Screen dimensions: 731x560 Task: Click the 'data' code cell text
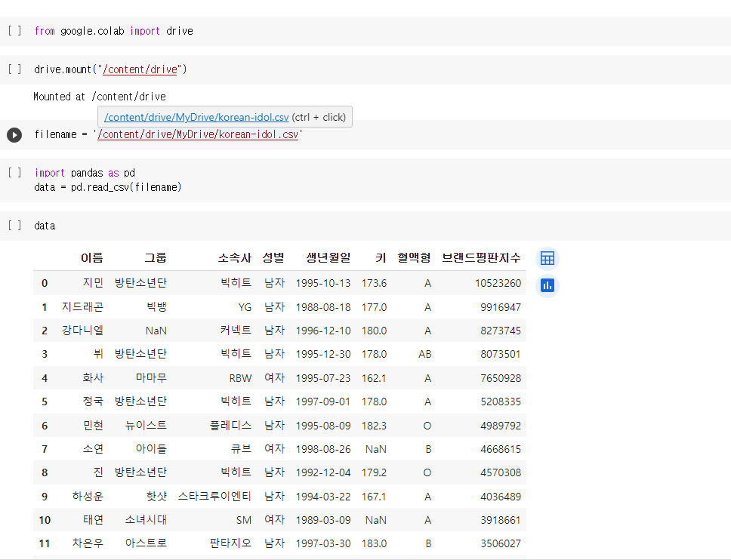(45, 226)
